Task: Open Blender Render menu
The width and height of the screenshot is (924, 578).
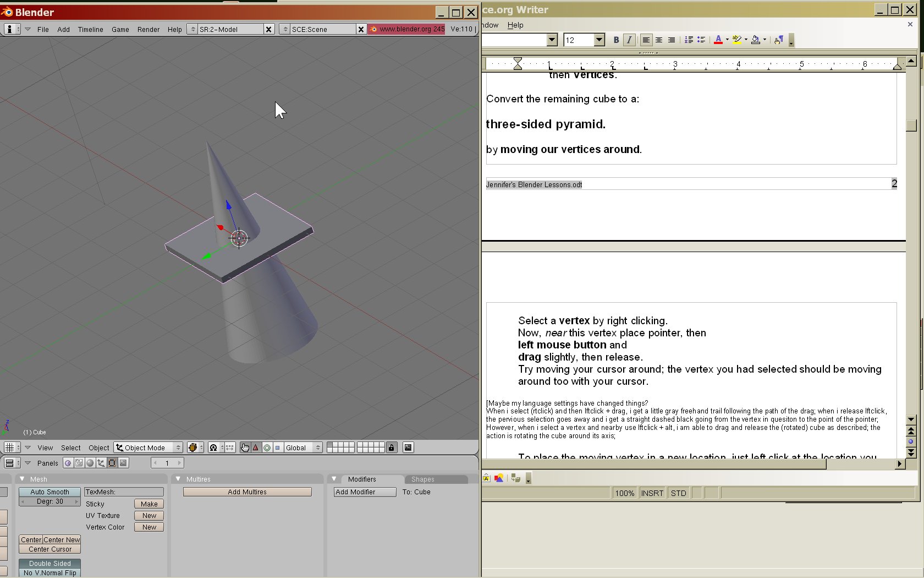Action: click(x=148, y=30)
